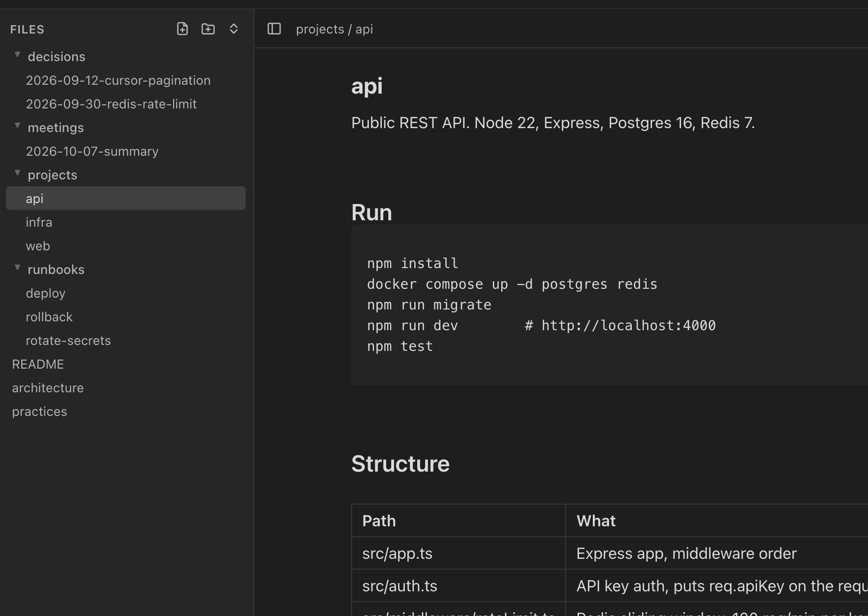This screenshot has width=868, height=616.
Task: Collapse the decisions folder arrow
Action: coord(17,55)
